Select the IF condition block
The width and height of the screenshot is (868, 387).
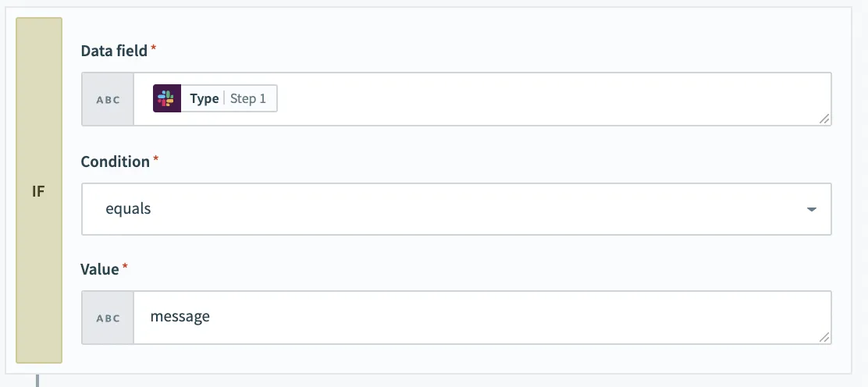point(38,191)
